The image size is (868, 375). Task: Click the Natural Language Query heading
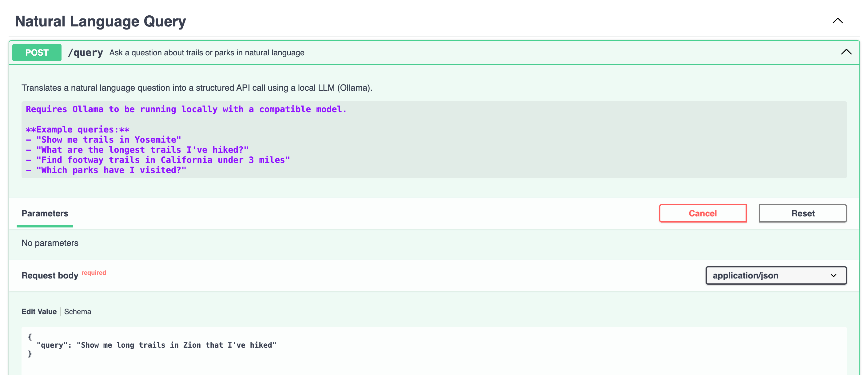(100, 21)
